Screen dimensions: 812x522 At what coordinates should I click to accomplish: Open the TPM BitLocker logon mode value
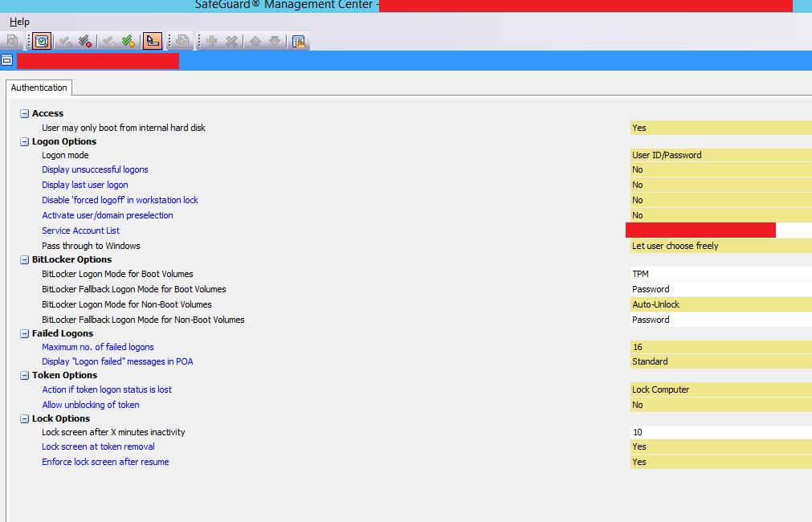click(721, 274)
